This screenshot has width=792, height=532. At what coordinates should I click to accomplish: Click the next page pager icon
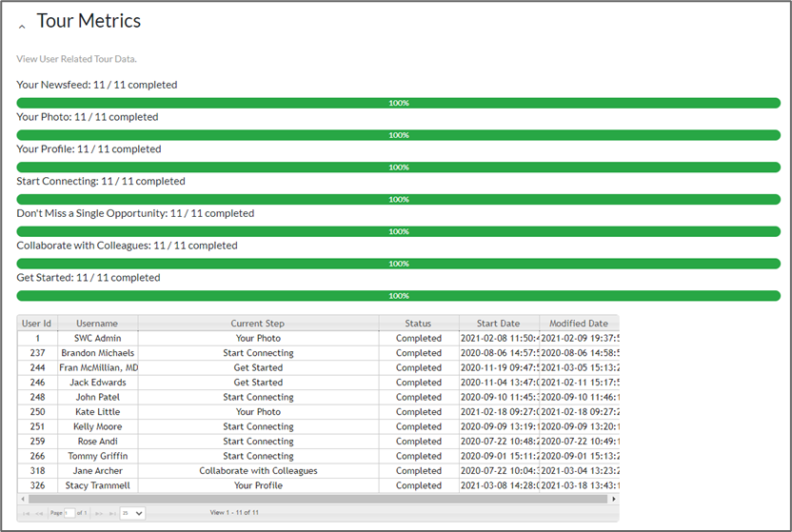pyautogui.click(x=98, y=513)
